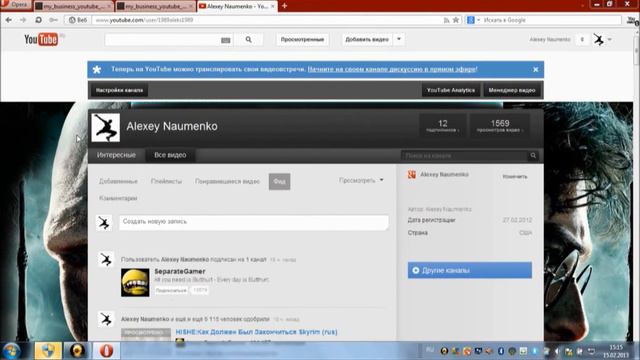
Task: Select the Фид filter button
Action: (280, 182)
